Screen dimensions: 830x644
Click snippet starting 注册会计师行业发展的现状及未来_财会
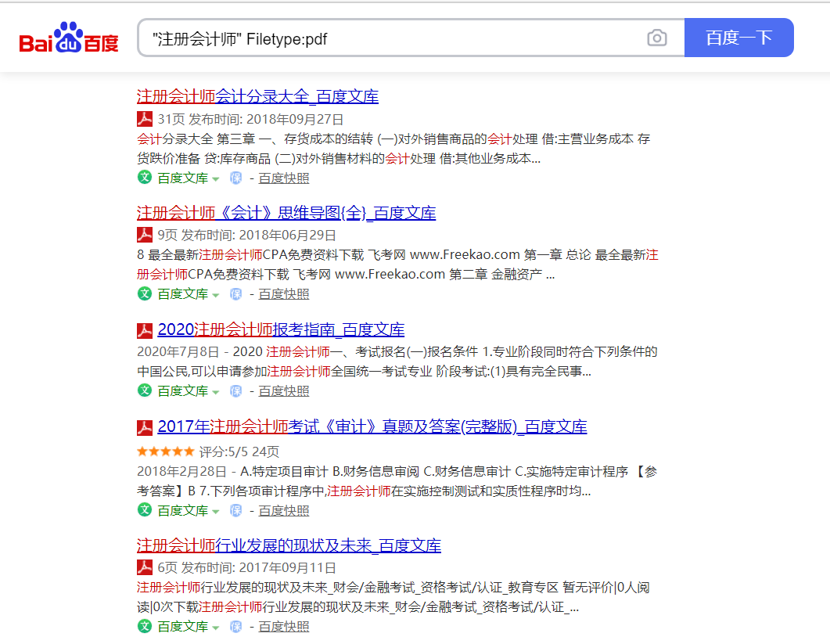[393, 597]
